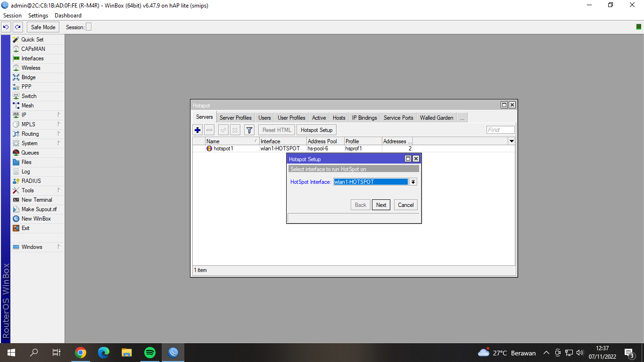Open the Bridge menu entry
Viewport: 644px width, 362px height.
point(38,77)
